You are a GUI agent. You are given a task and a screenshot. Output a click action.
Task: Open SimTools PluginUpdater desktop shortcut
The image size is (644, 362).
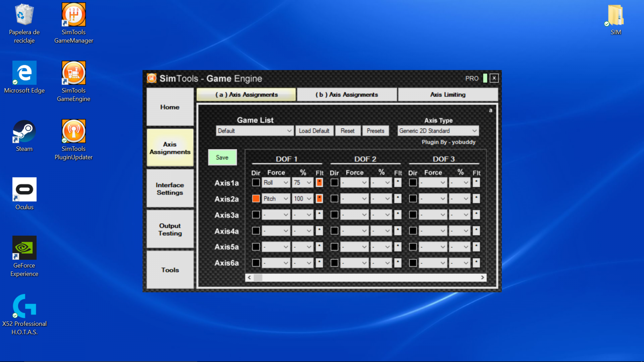[74, 140]
